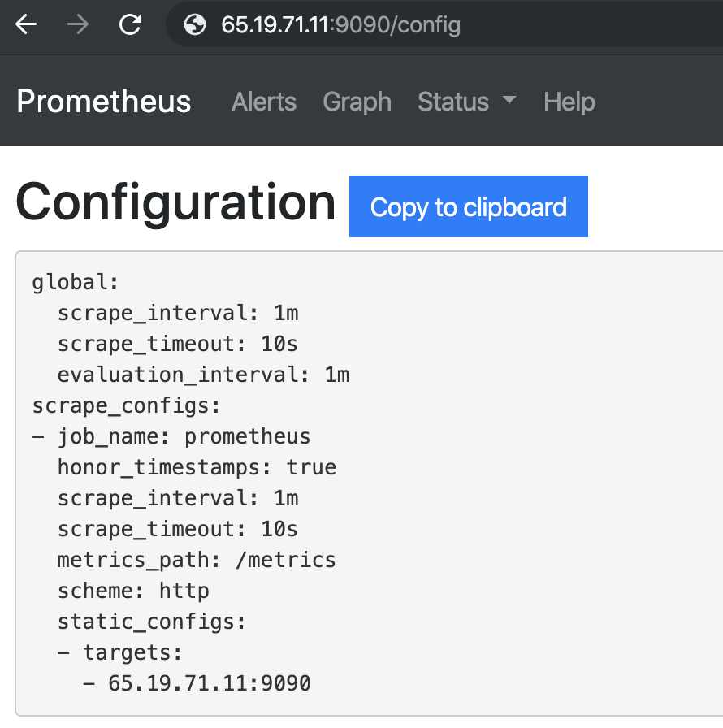
Task: Switch to the Graph page
Action: (x=357, y=102)
